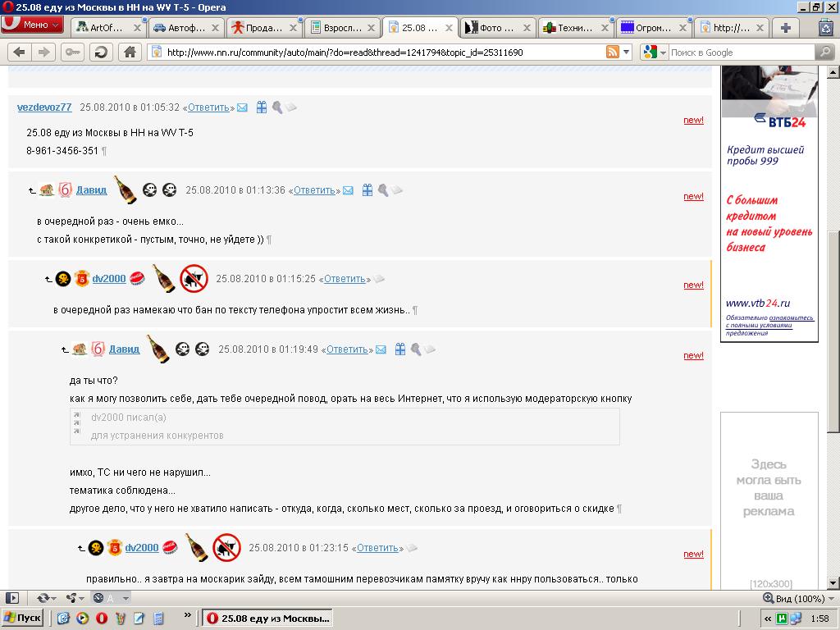Select the 25.08 еду из Москвы taskbar button
This screenshot has height=630, width=840.
[267, 619]
